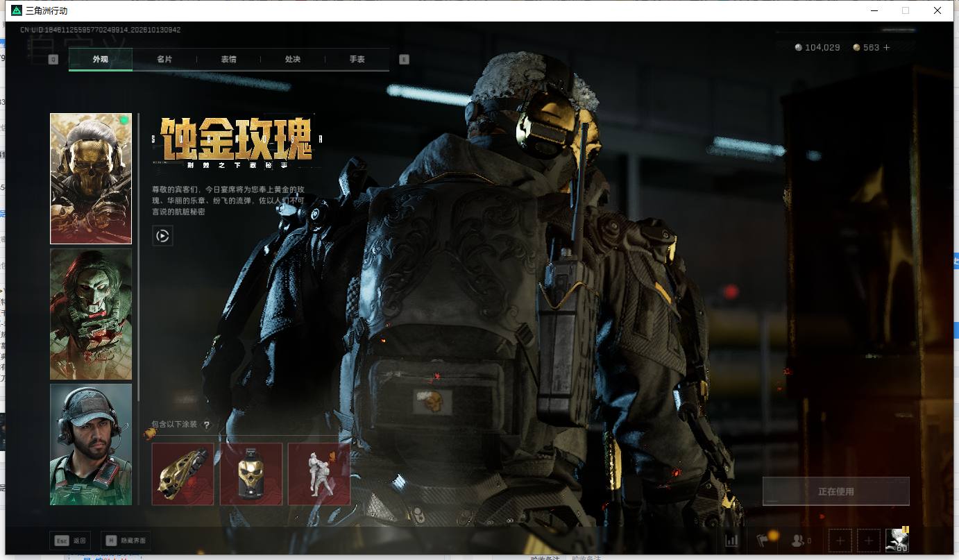
Task: Go to the 处决 tab
Action: coord(293,60)
